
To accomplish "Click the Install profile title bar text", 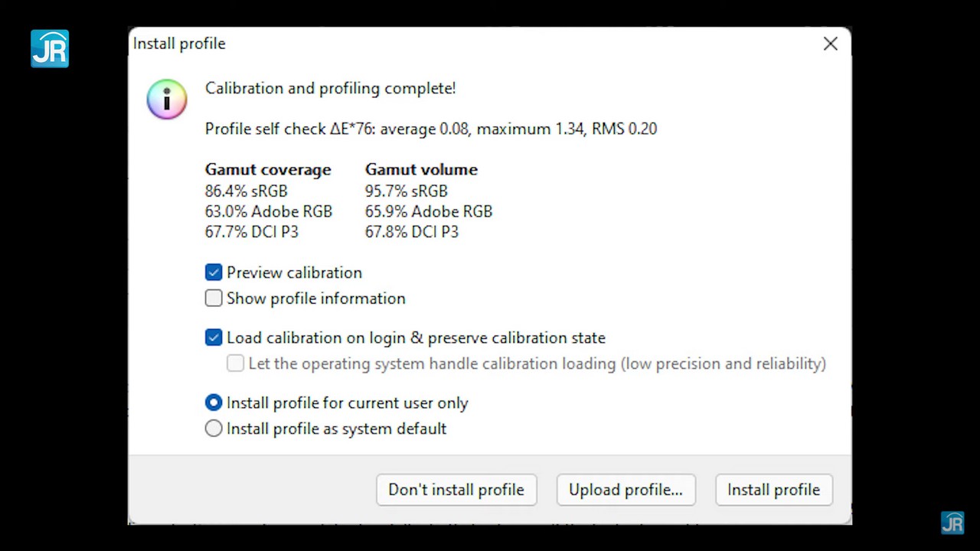I will (x=179, y=44).
